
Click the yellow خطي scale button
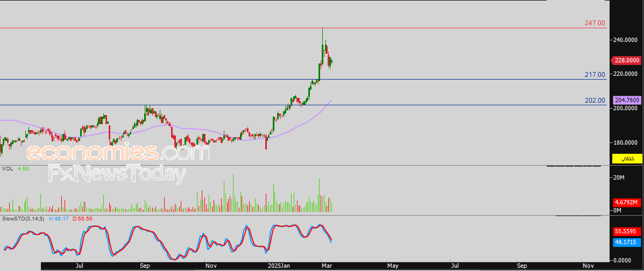click(x=627, y=159)
